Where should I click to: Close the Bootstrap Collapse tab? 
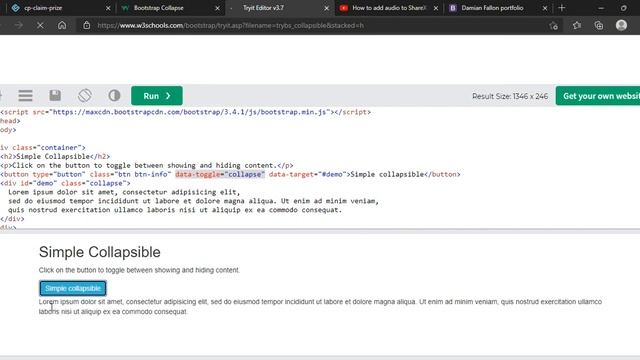218,8
